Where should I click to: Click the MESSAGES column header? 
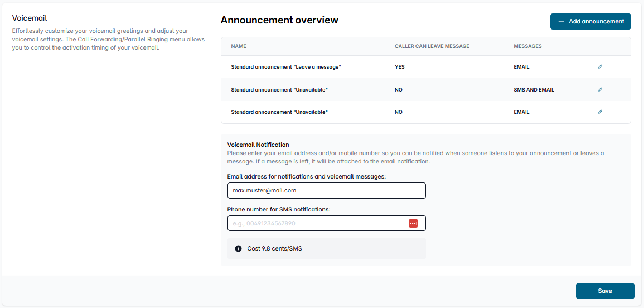coord(527,46)
